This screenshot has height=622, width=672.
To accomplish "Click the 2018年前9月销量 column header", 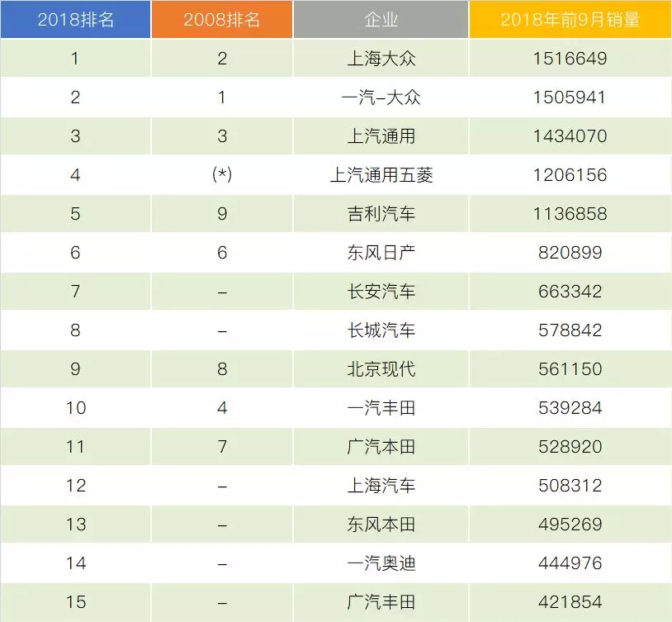I will coord(570,19).
